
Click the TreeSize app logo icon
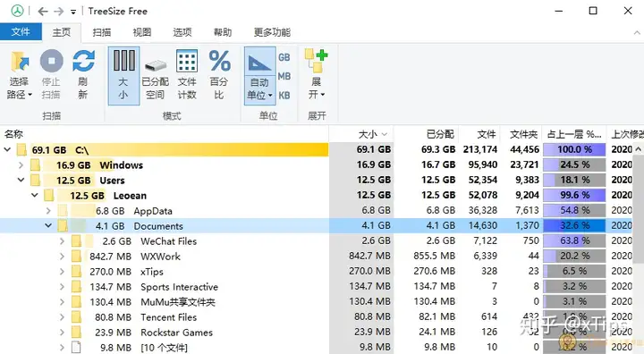(x=17, y=11)
